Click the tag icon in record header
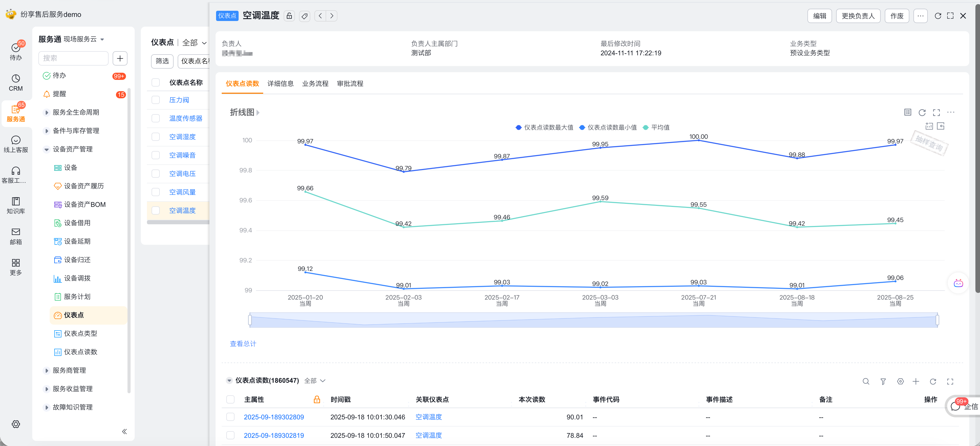This screenshot has height=446, width=980. [304, 16]
